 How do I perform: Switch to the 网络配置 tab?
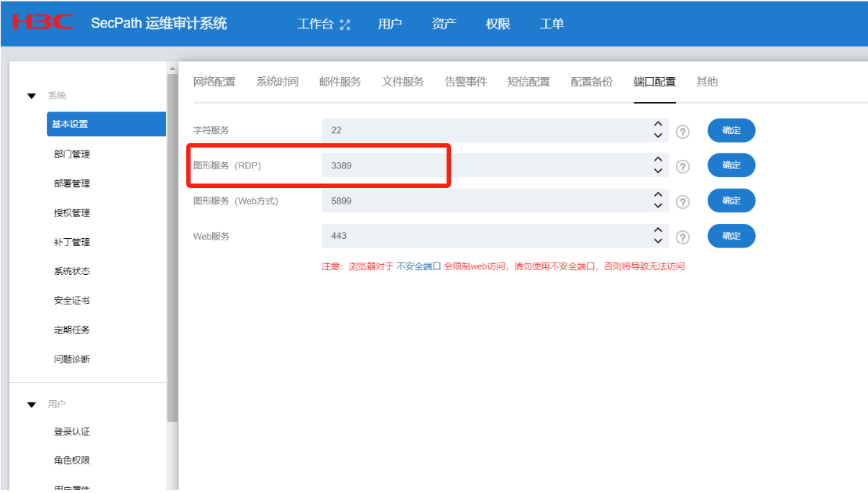tap(214, 82)
